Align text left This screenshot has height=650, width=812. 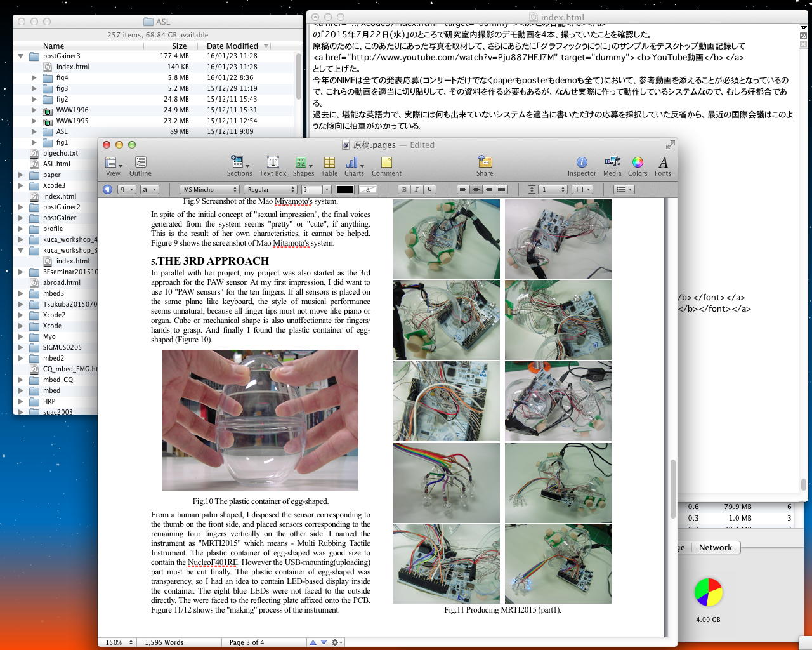click(463, 189)
